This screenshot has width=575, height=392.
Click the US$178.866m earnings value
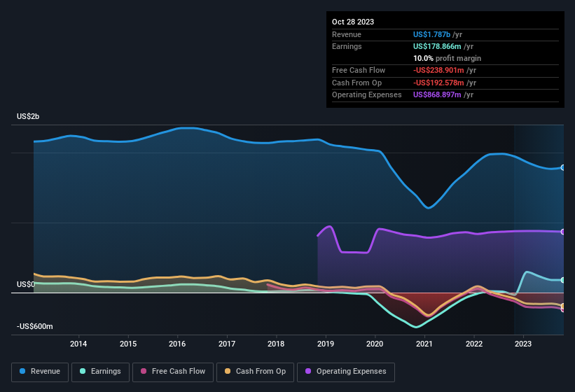pos(437,46)
